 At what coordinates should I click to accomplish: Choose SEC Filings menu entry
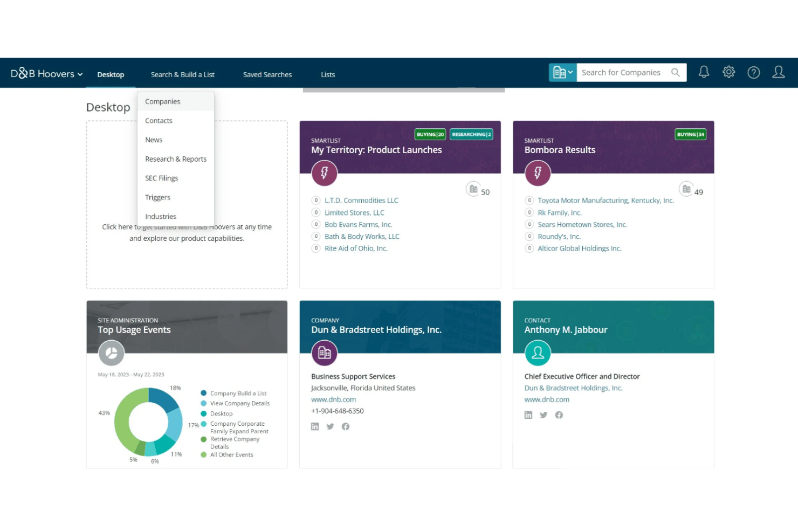(176, 178)
